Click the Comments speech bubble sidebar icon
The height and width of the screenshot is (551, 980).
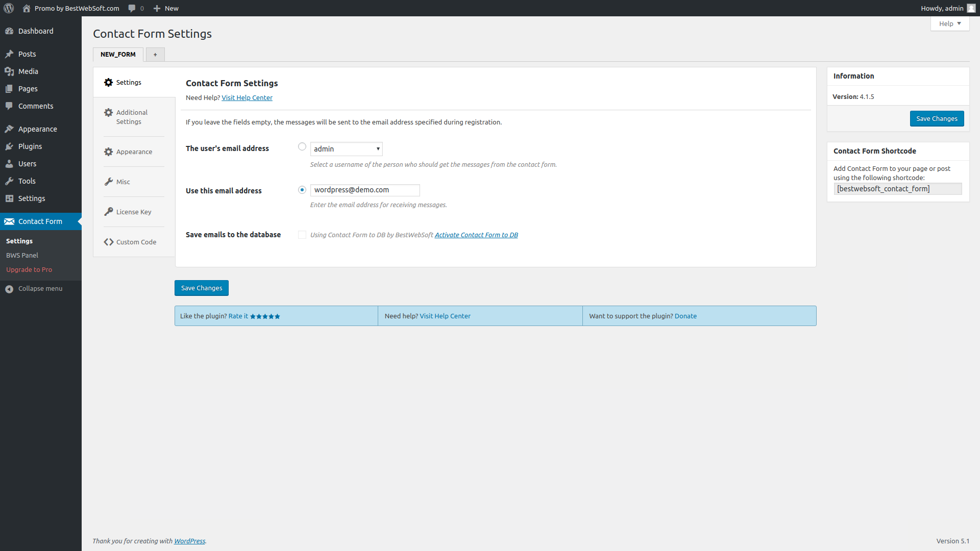click(x=9, y=106)
